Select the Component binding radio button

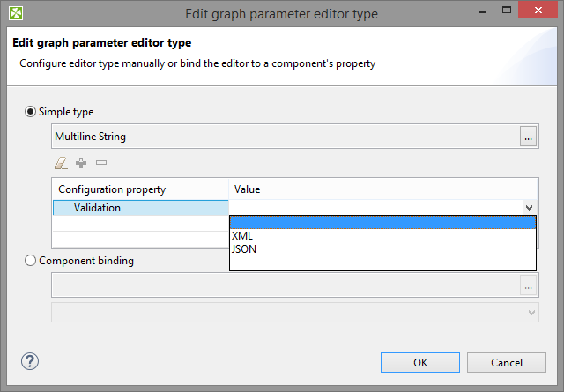click(32, 261)
